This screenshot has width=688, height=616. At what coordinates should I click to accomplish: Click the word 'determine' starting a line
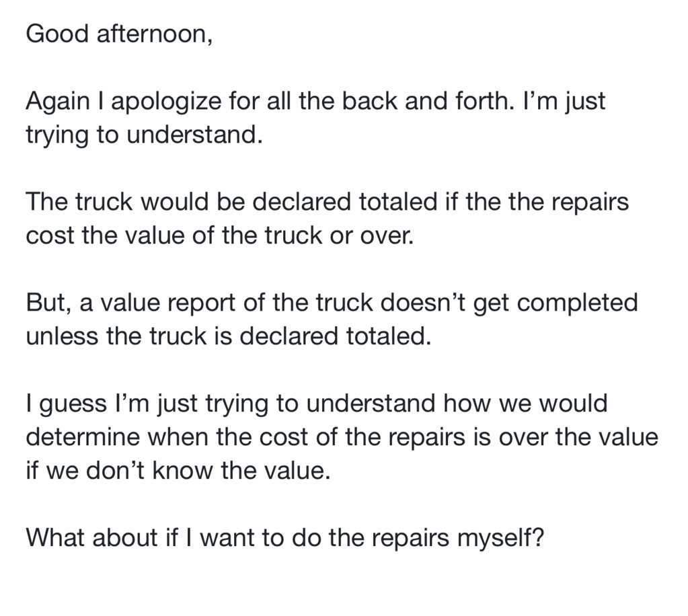[83, 437]
